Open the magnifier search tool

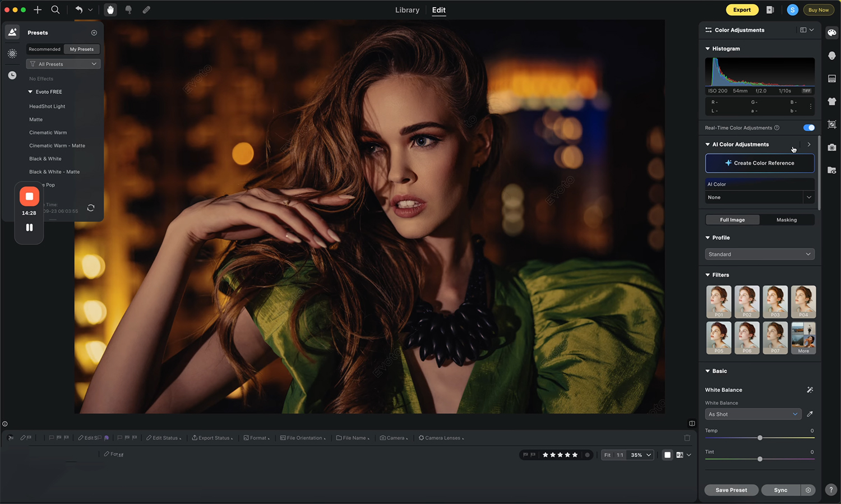(x=56, y=10)
